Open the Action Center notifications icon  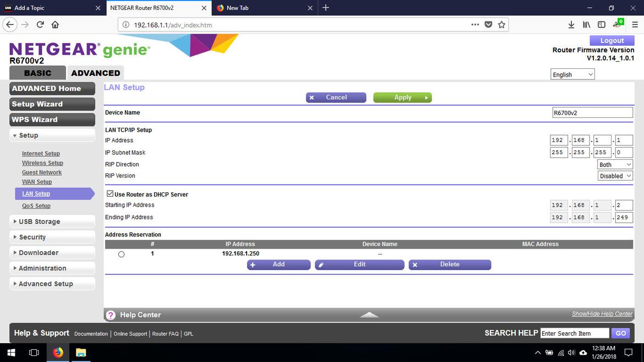(629, 353)
